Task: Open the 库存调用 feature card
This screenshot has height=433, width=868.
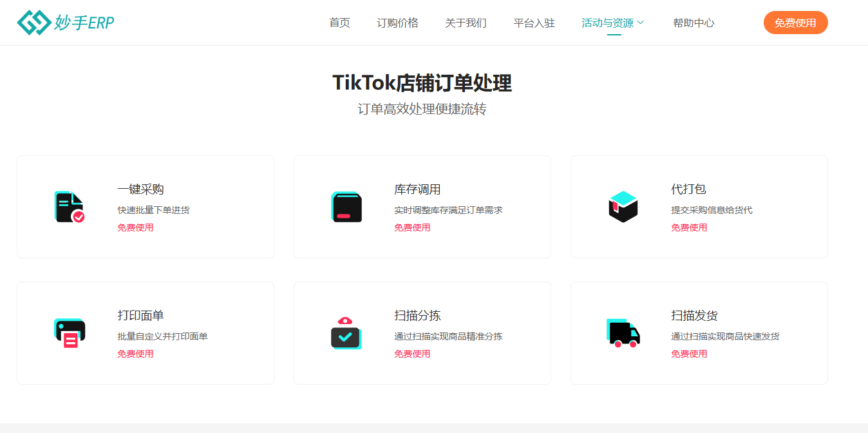Action: pos(422,206)
